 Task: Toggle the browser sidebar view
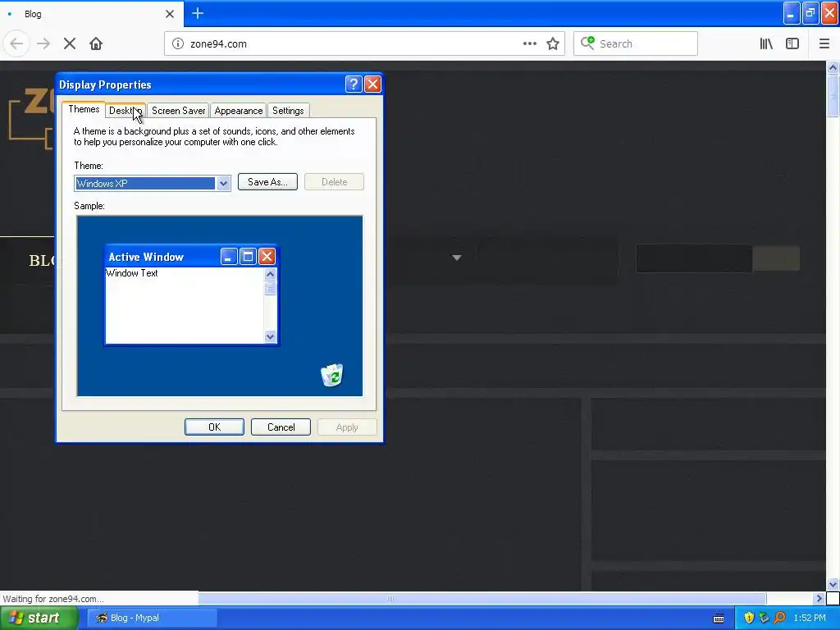[792, 44]
